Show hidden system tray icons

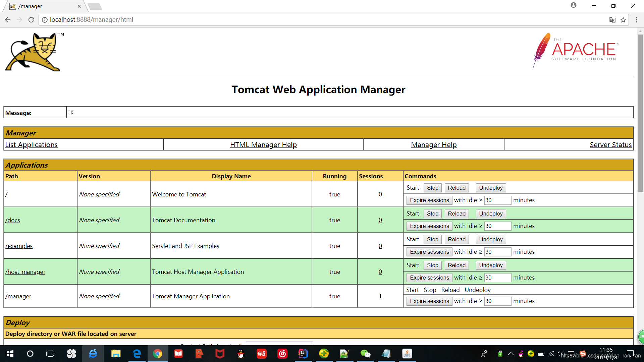(511, 354)
